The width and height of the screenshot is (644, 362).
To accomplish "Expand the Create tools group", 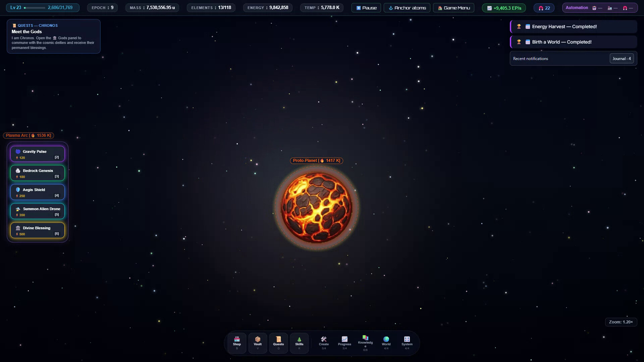I will tap(324, 343).
